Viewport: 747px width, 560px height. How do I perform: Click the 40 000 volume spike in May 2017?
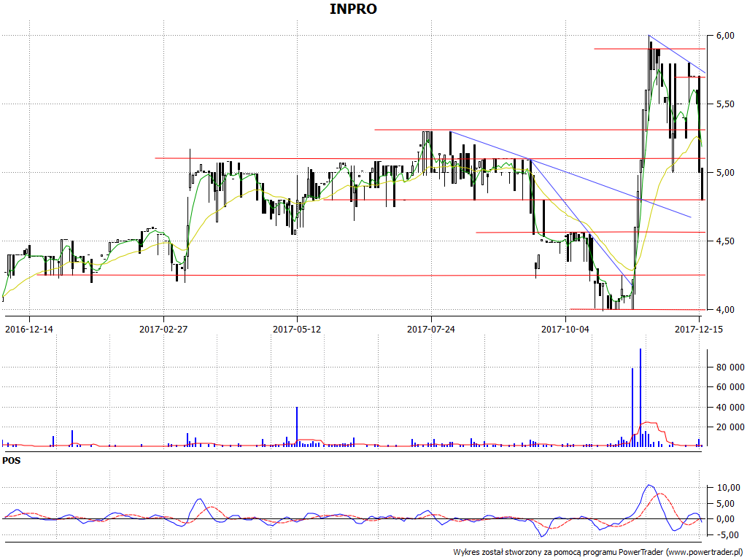point(297,427)
